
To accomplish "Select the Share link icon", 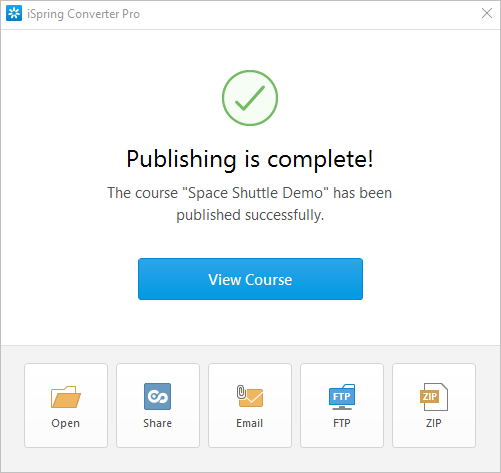I will pos(157,396).
